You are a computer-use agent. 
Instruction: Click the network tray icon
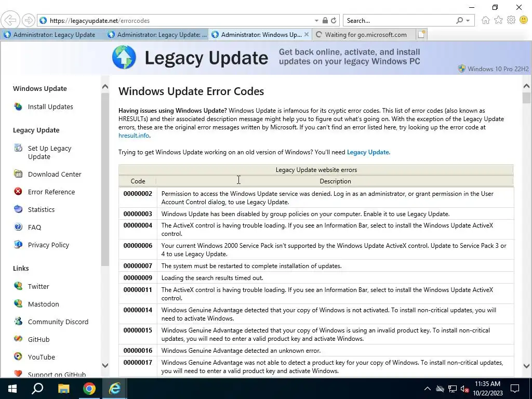(453, 389)
